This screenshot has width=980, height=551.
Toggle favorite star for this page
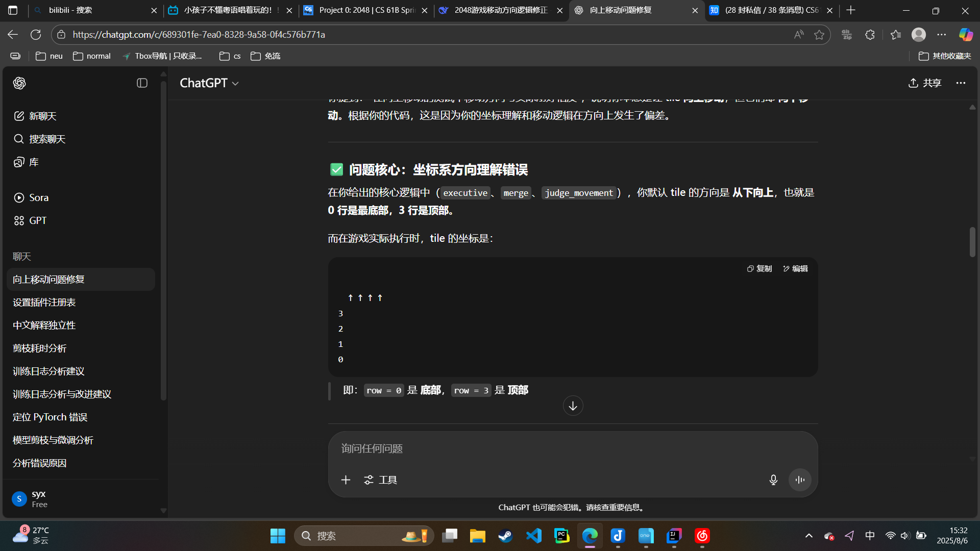point(819,34)
